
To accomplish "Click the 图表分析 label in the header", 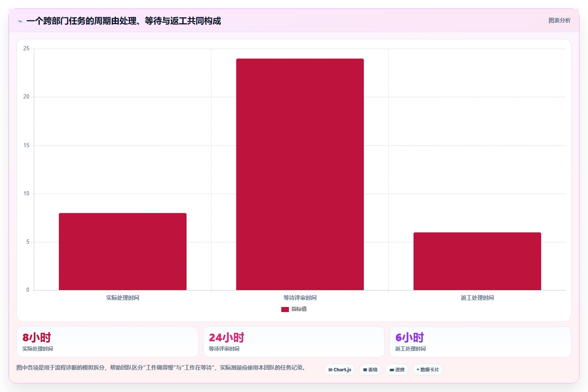I will coord(559,20).
